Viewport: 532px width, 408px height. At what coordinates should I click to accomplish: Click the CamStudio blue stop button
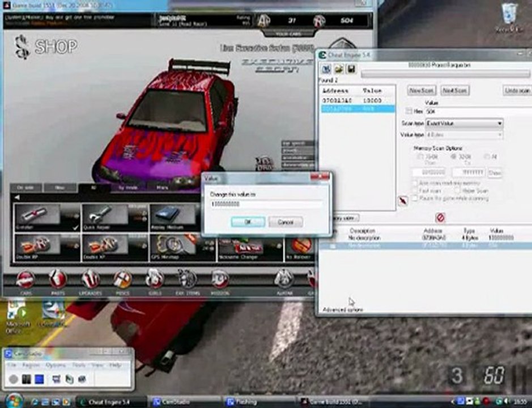click(x=39, y=379)
